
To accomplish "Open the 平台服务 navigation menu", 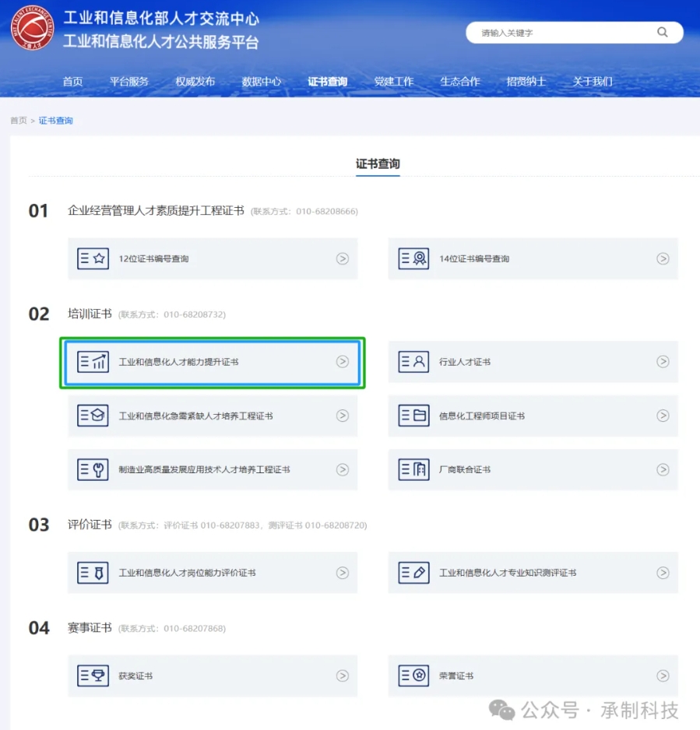I will click(129, 82).
